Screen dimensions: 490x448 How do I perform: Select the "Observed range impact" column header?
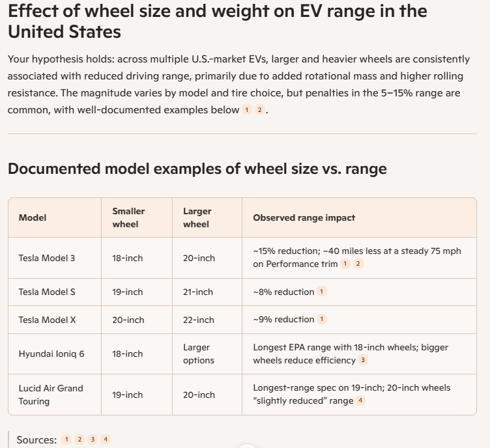click(x=304, y=217)
